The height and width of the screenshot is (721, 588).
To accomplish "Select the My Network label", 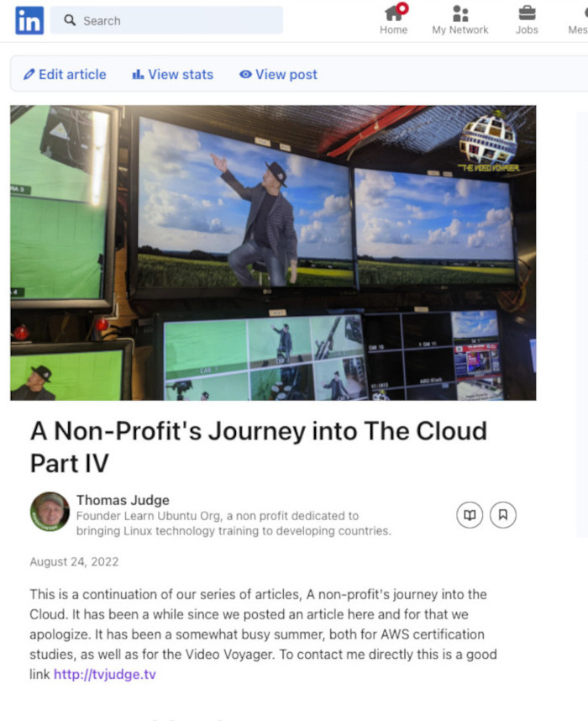I will (460, 30).
